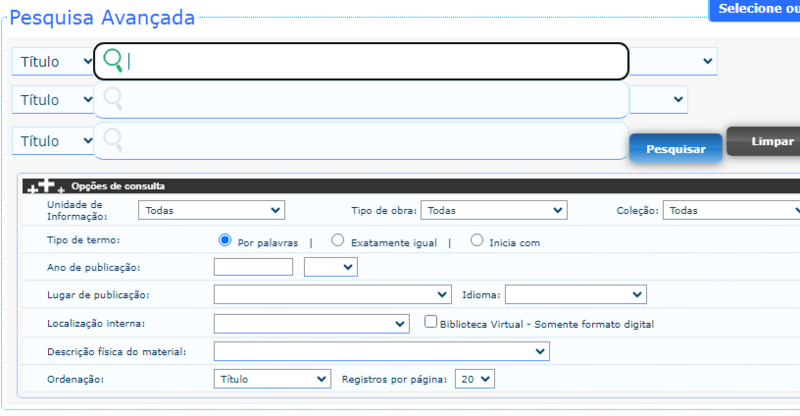Screen dimensions: 800x416
Task: Click the magnifier icon in third search field
Action: pyautogui.click(x=113, y=140)
